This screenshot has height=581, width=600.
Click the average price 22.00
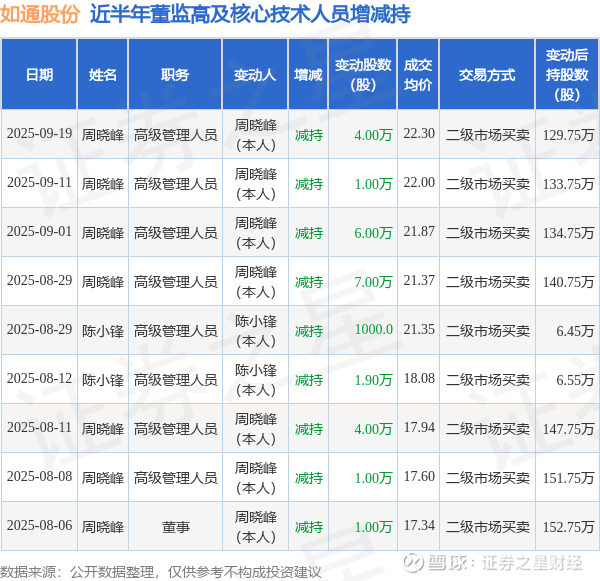[x=419, y=183]
